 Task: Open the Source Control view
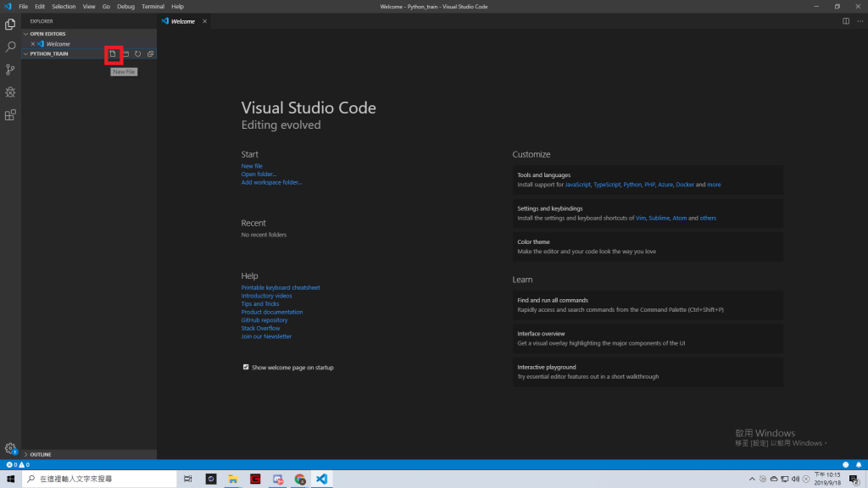coord(10,69)
